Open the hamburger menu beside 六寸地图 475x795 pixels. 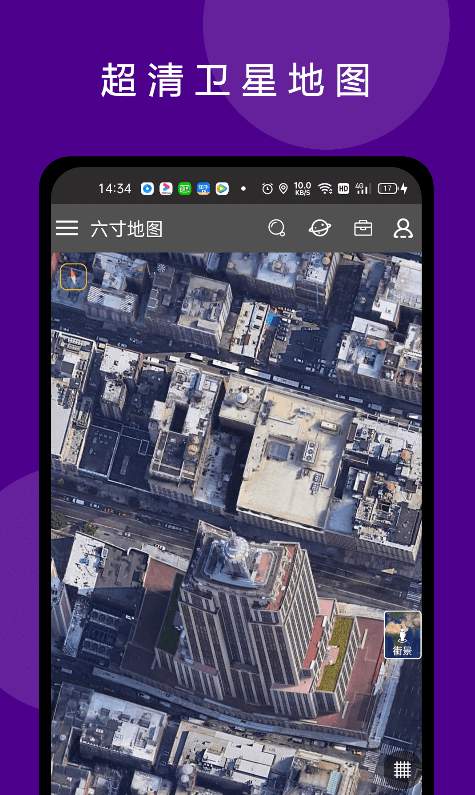(67, 228)
